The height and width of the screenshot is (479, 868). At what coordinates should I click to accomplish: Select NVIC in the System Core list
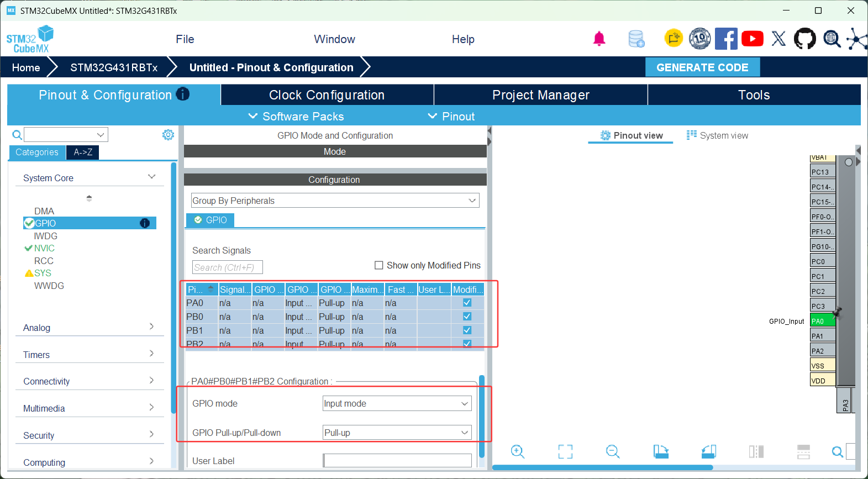44,248
